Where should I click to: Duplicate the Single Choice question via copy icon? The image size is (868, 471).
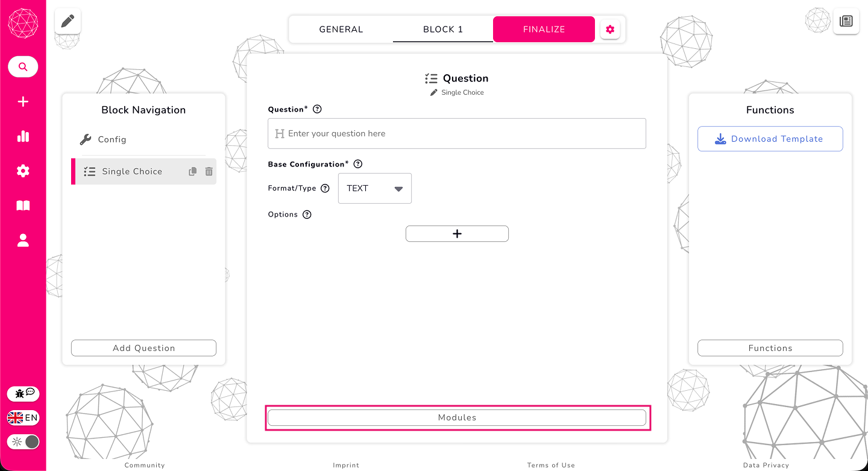point(192,171)
